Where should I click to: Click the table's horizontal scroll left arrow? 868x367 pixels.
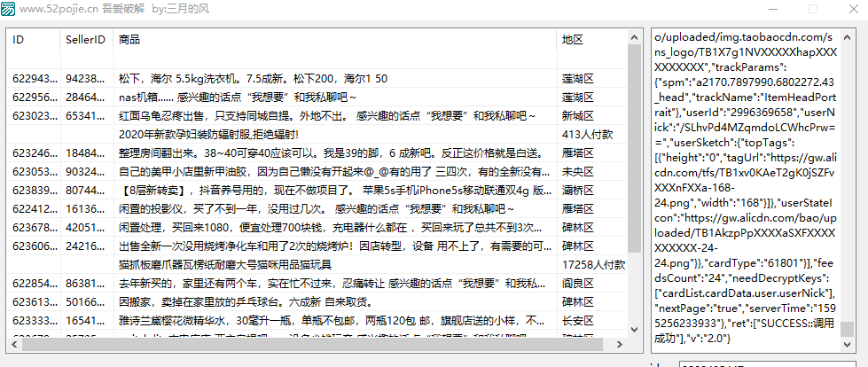14,344
